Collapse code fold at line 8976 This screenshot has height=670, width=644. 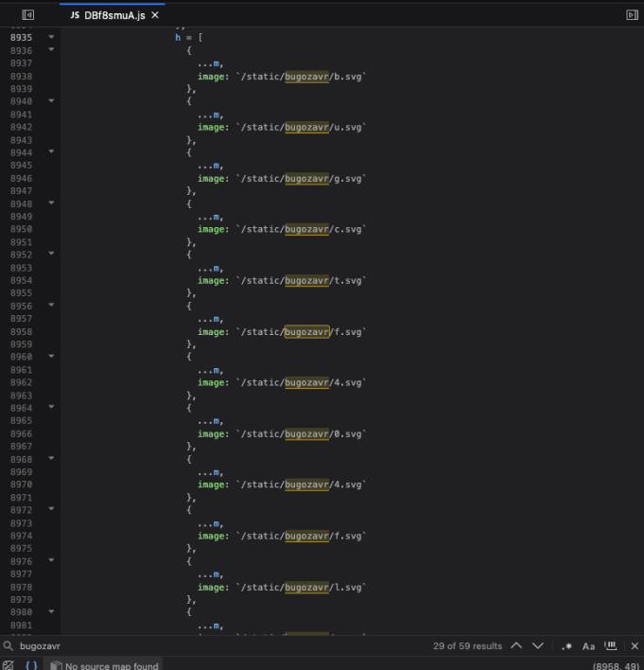point(51,560)
